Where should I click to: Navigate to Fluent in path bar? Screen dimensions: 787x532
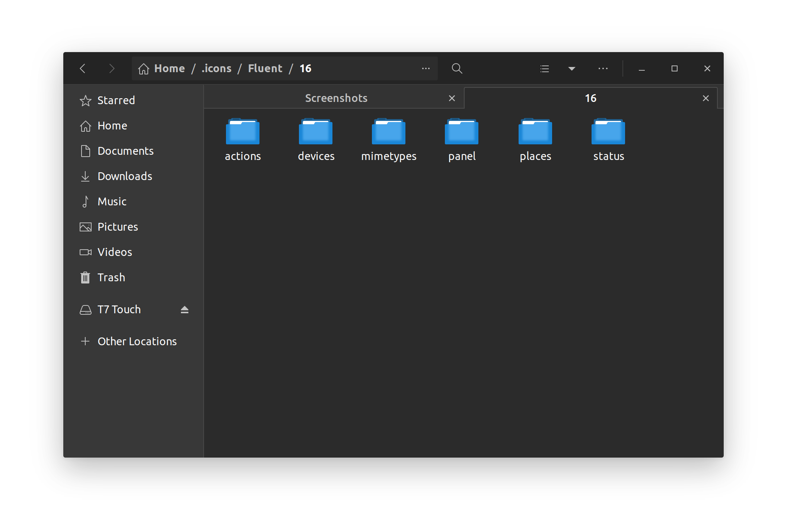[265, 68]
